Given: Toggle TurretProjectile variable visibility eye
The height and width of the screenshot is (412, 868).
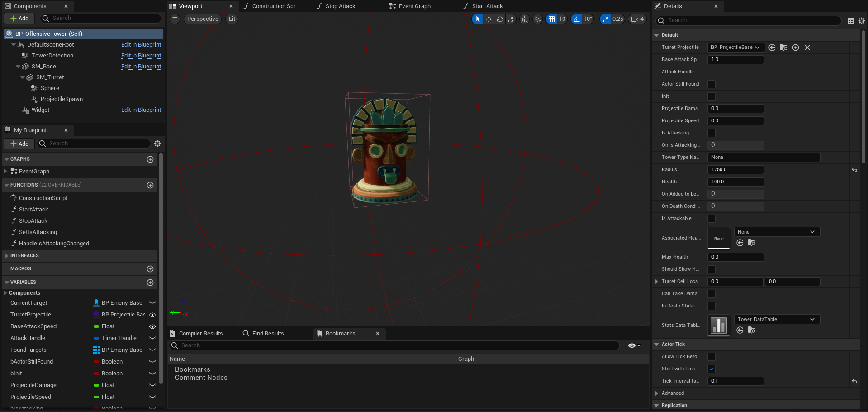Looking at the screenshot, I should pyautogui.click(x=152, y=315).
